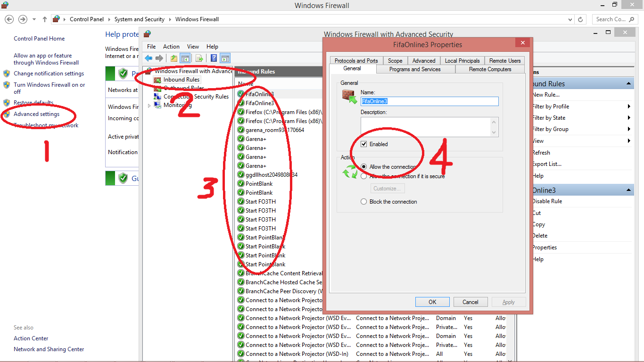Open Allow an app or feature link
Screen dimensions: 644x362
pyautogui.click(x=46, y=59)
